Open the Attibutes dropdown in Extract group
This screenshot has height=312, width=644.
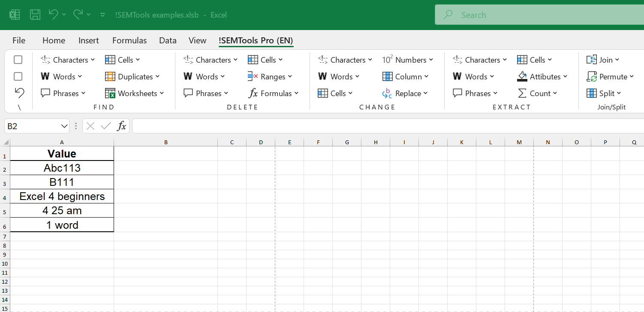click(543, 76)
